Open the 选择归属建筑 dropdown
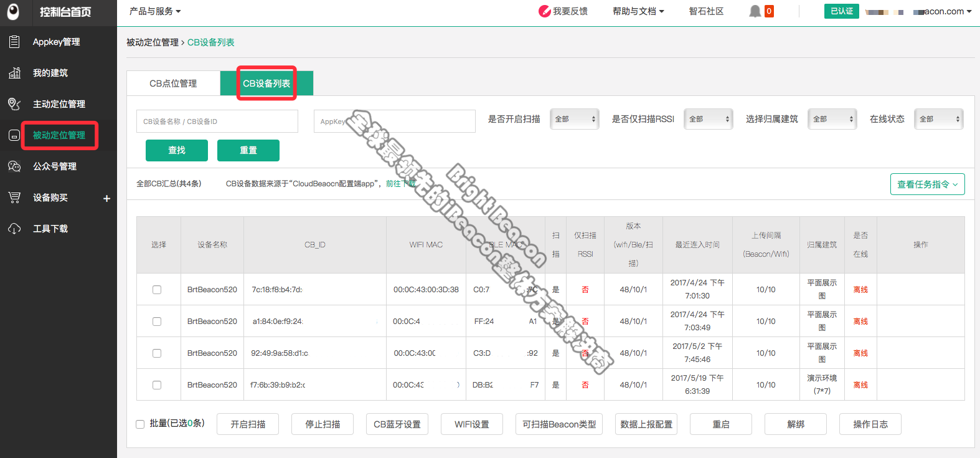 pos(832,119)
